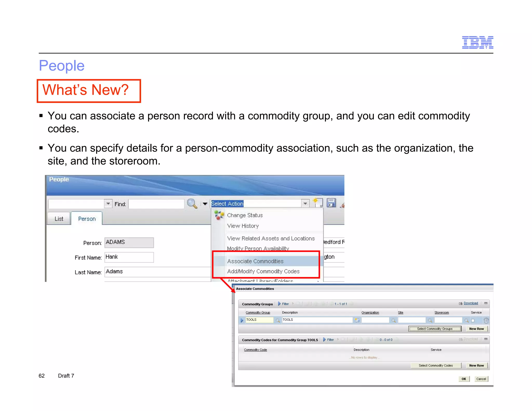The height and width of the screenshot is (411, 532).
Task: Minimize the Commodity Codes table section
Action: [486, 339]
